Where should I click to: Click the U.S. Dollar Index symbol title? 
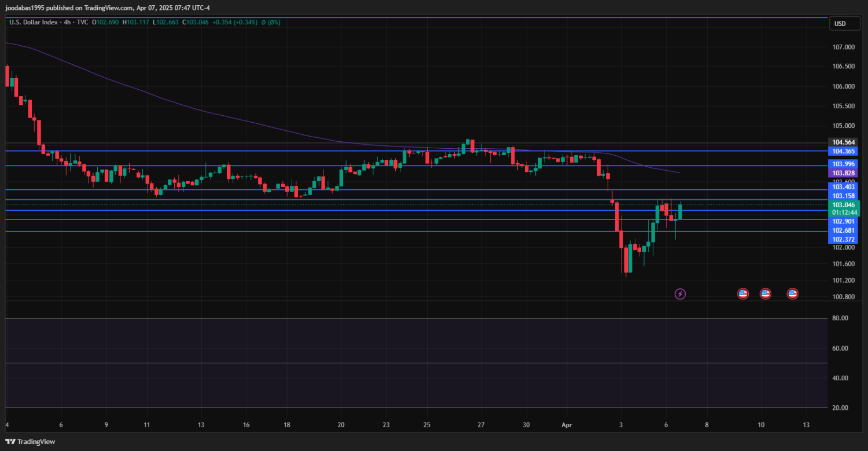tap(35, 23)
